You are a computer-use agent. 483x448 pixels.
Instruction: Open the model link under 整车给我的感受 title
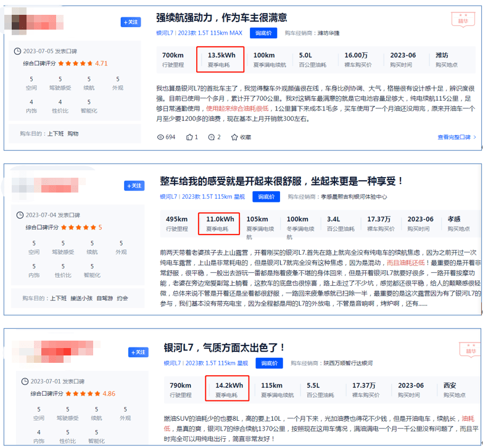(202, 197)
